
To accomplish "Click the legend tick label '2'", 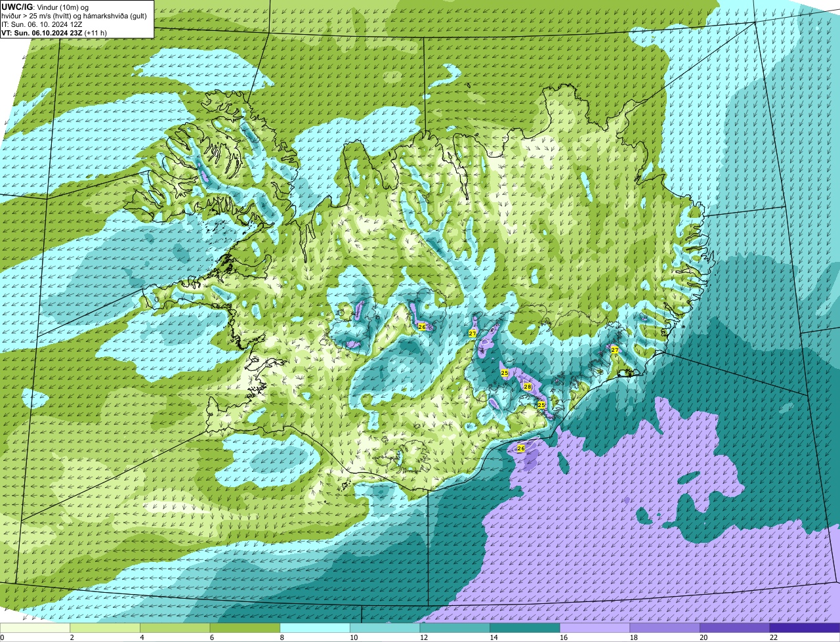I will (72, 637).
